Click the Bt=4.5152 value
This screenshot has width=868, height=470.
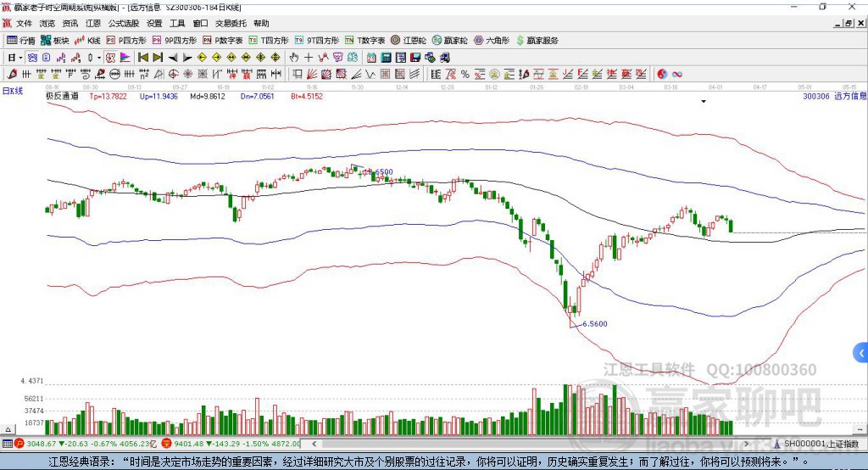tap(307, 96)
